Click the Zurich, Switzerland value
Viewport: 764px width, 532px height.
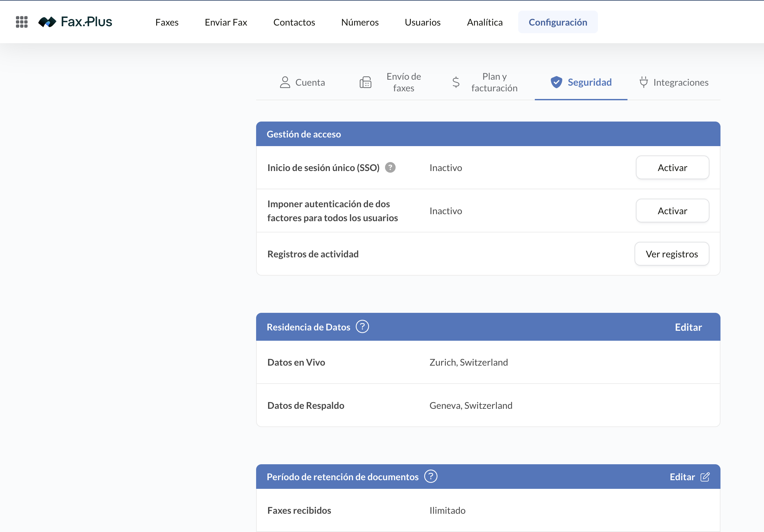[469, 362]
